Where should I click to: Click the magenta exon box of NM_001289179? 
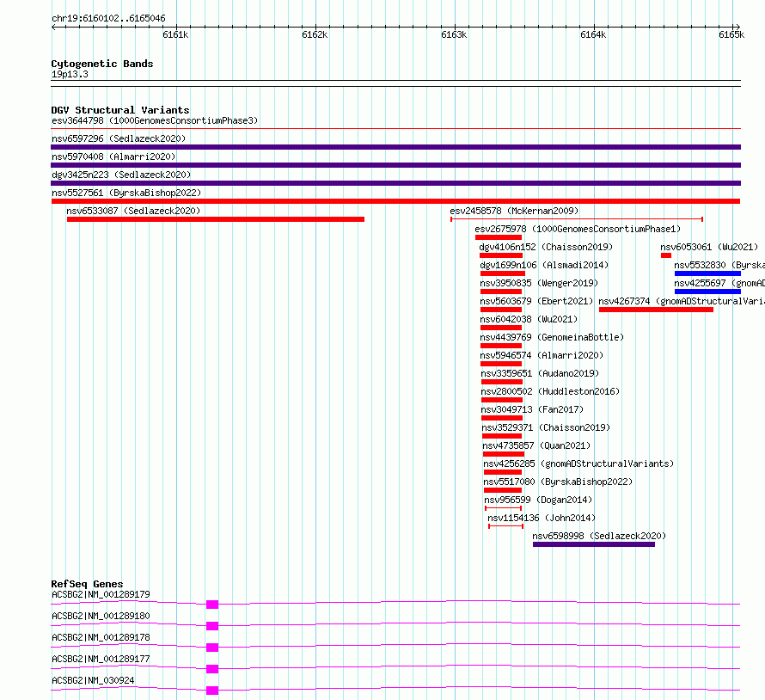tap(212, 605)
